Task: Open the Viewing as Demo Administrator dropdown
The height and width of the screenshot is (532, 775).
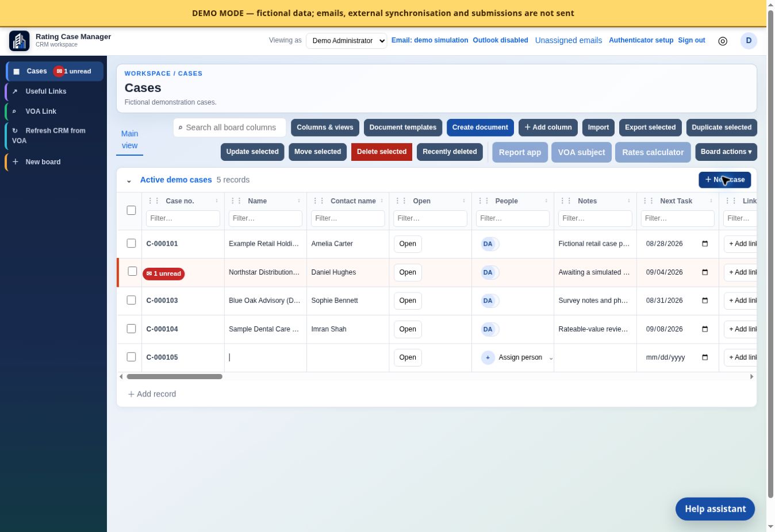Action: pyautogui.click(x=346, y=41)
